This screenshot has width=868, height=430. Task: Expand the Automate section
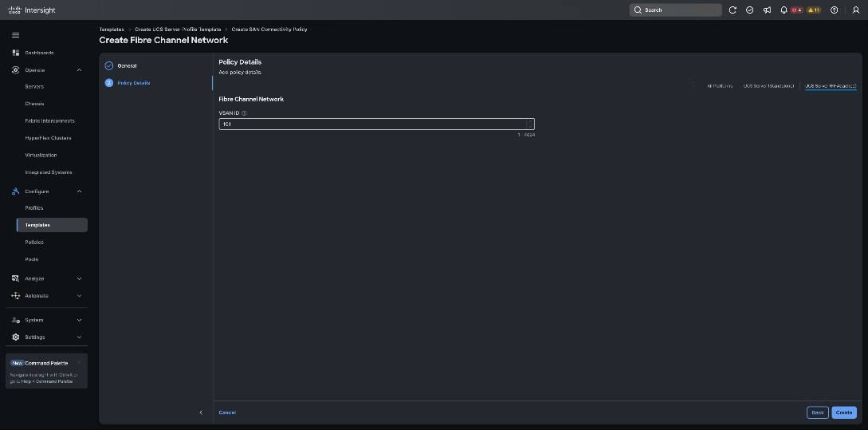pyautogui.click(x=79, y=296)
